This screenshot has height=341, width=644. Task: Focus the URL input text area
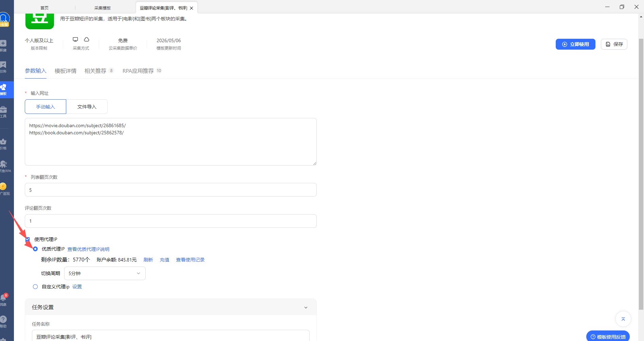pyautogui.click(x=171, y=142)
